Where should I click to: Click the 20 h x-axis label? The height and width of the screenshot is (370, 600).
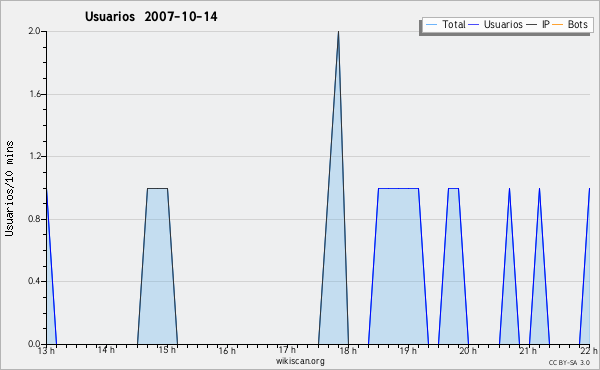468,350
